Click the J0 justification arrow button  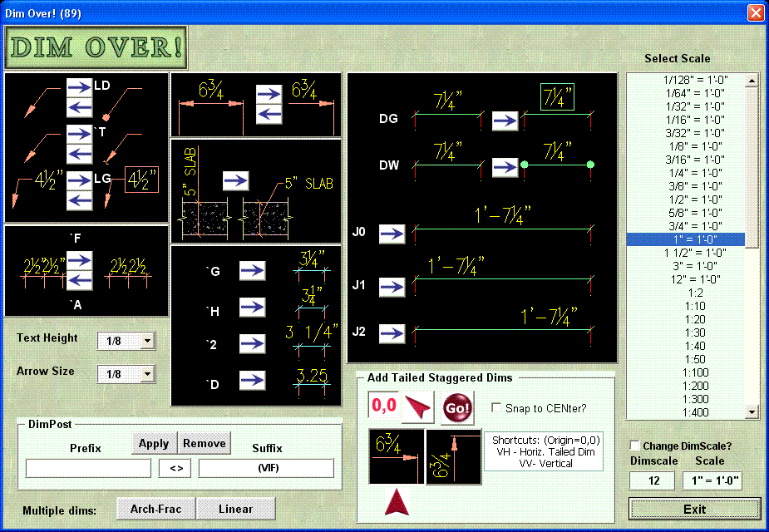(x=392, y=234)
